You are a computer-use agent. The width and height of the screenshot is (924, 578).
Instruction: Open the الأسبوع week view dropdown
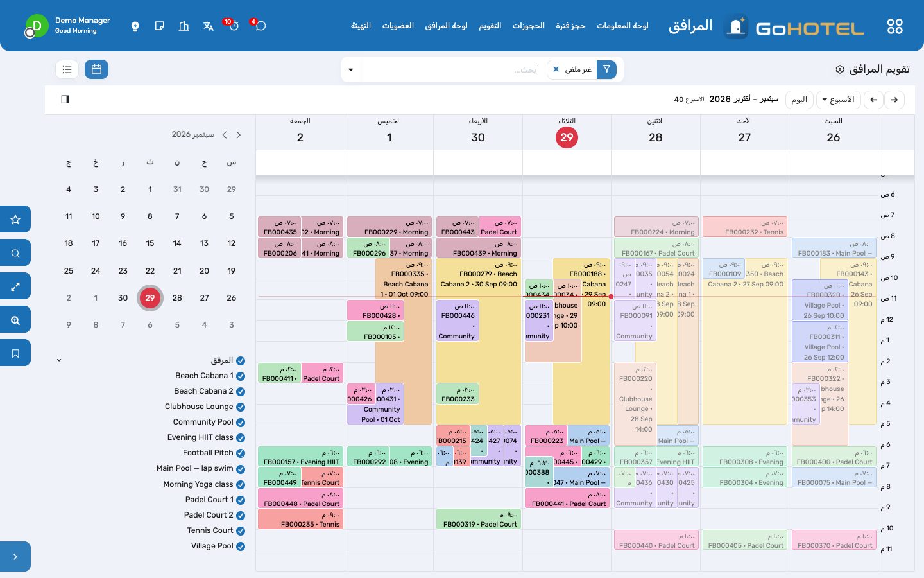tap(838, 100)
